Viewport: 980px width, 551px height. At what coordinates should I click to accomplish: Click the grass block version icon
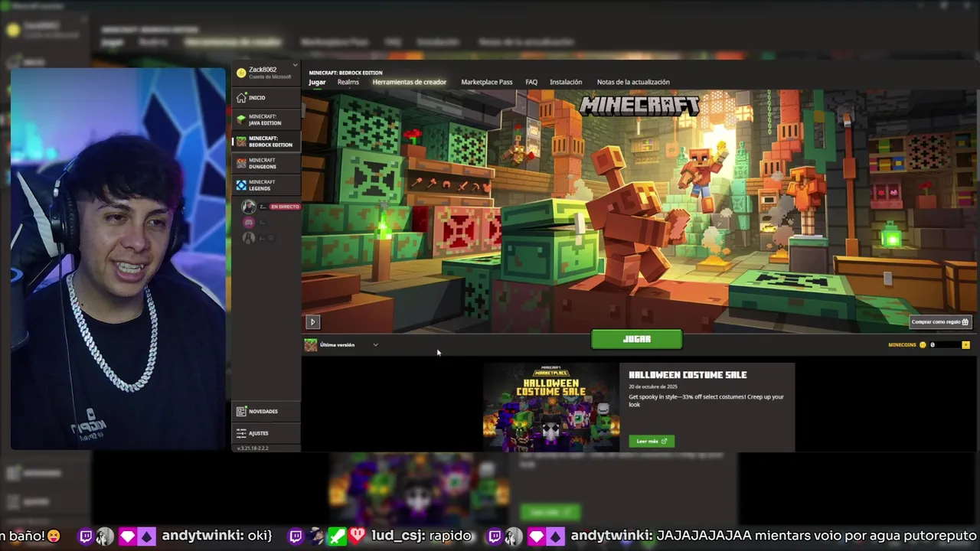point(310,345)
